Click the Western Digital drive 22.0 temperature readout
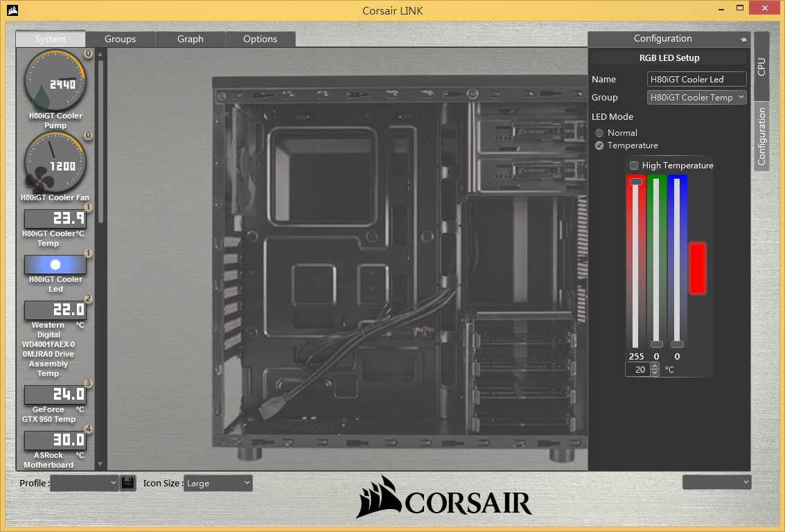The height and width of the screenshot is (532, 785). coord(55,310)
